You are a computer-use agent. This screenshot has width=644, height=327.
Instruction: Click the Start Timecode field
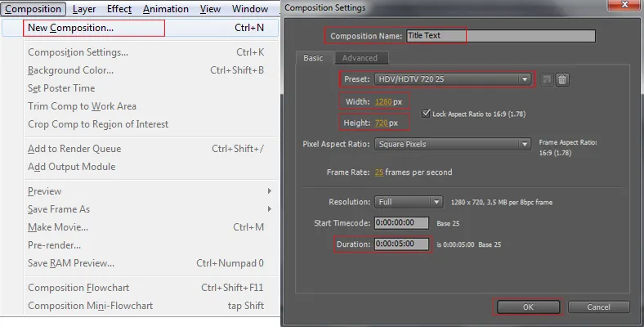click(x=401, y=222)
